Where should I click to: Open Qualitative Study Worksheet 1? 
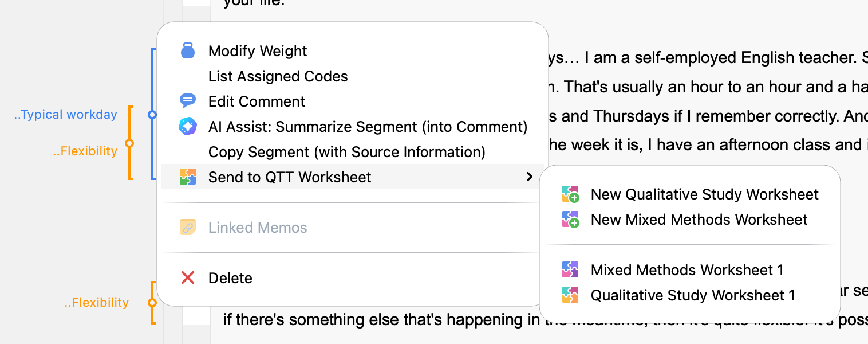693,295
